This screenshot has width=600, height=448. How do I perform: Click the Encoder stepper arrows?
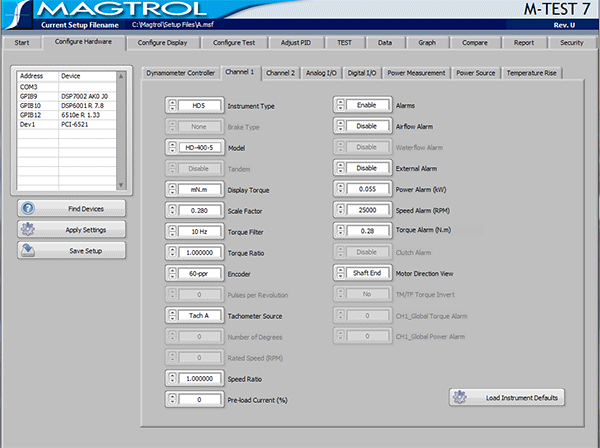(x=173, y=274)
